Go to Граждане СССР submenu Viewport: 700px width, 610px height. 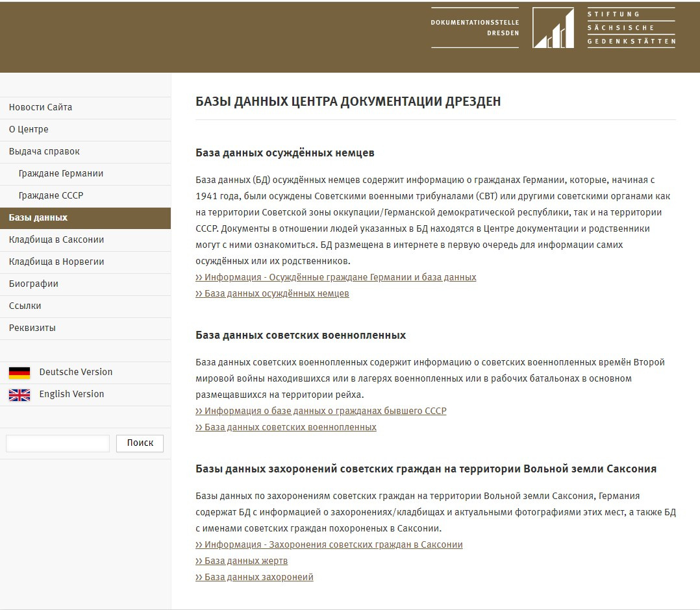51,196
